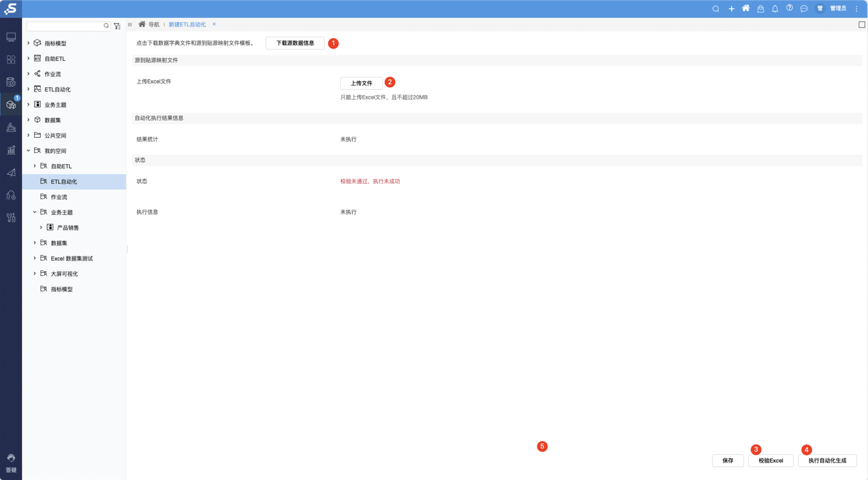Click the bar chart analysis sidebar icon
The width and height of the screenshot is (868, 480).
[11, 150]
